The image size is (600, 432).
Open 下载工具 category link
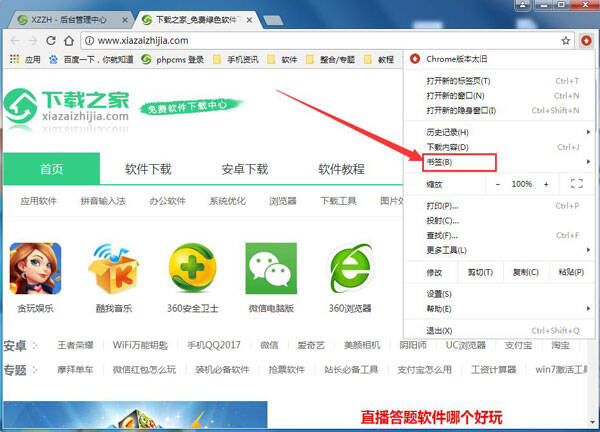click(338, 201)
